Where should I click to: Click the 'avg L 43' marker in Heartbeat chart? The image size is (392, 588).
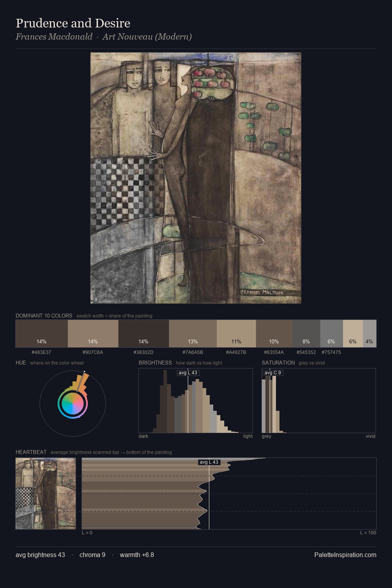(x=209, y=462)
